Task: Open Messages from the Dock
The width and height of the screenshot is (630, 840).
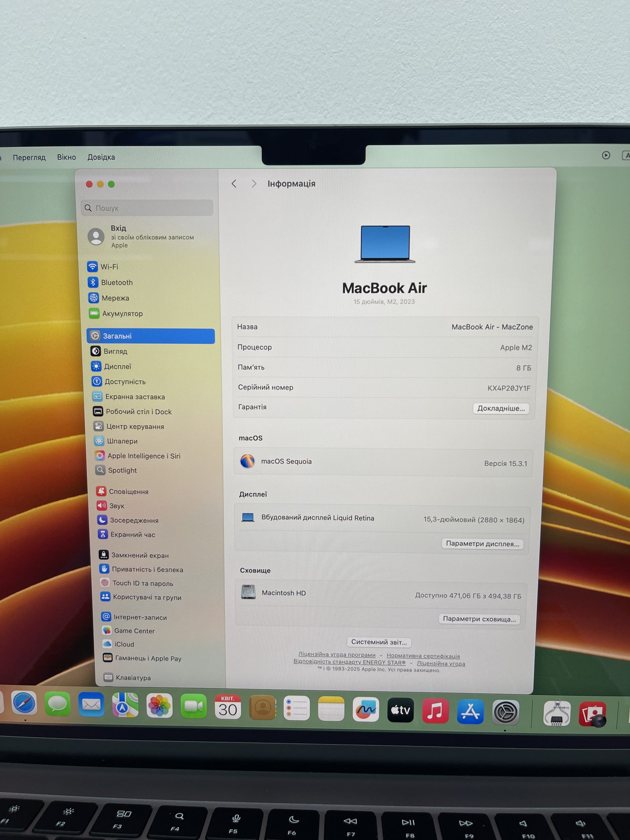Action: 58,704
